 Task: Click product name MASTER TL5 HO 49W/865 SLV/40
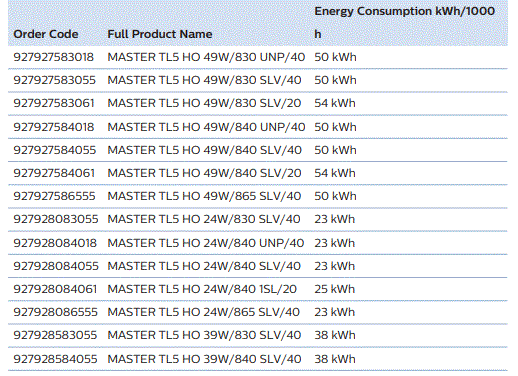pyautogui.click(x=204, y=196)
